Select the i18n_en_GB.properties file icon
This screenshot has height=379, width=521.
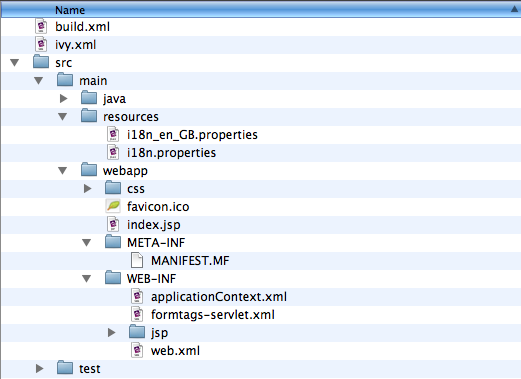[x=113, y=134]
